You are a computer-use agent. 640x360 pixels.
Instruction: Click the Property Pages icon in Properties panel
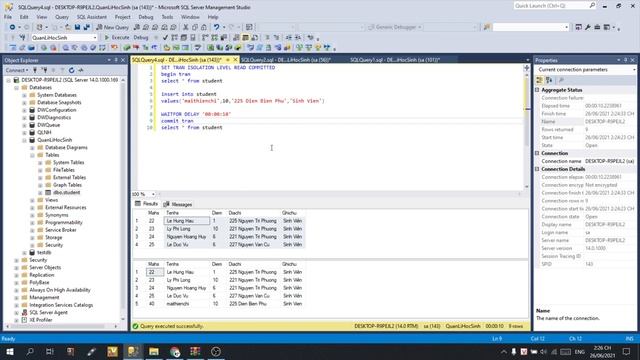pos(562,80)
